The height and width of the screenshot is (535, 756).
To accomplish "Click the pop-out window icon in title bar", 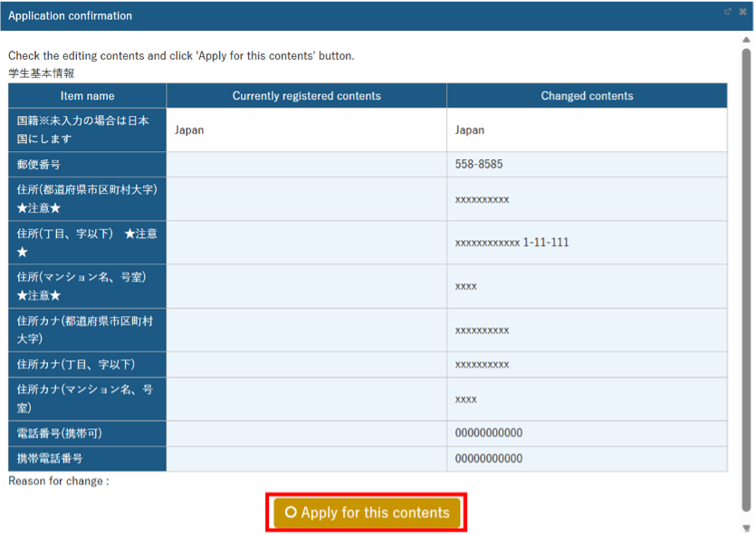I will (728, 12).
